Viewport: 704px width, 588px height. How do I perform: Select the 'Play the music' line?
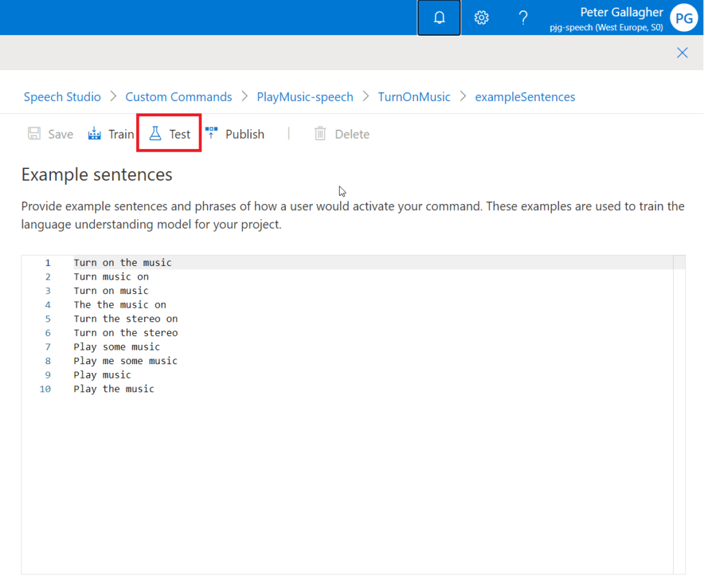click(113, 388)
